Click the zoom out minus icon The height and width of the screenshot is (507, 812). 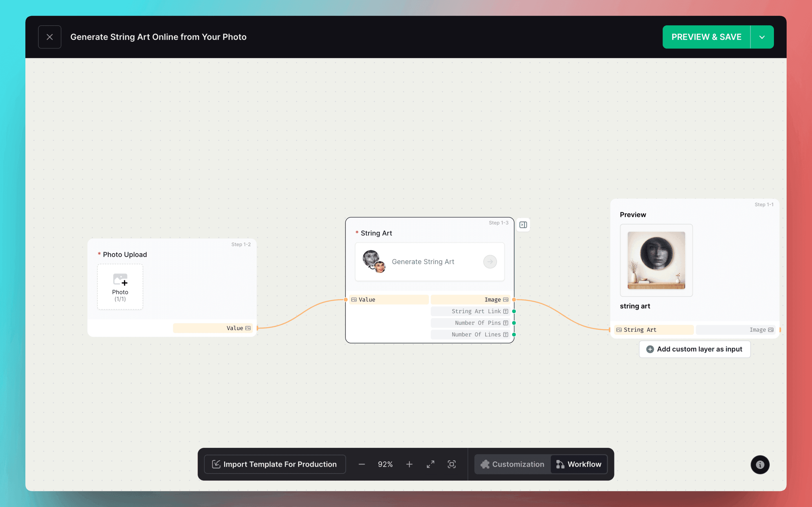point(362,464)
